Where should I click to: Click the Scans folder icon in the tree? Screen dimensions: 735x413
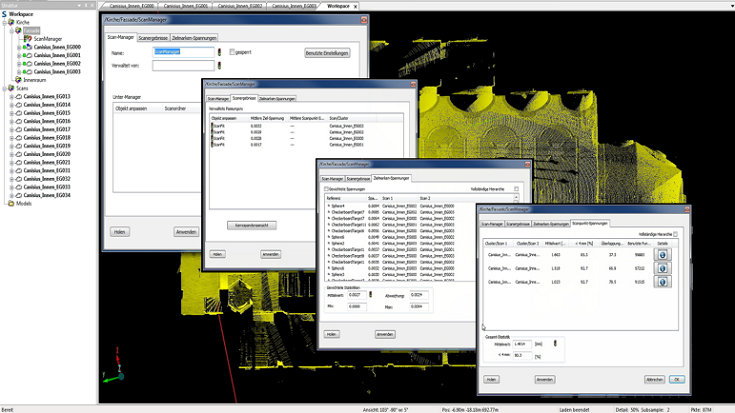[x=11, y=88]
